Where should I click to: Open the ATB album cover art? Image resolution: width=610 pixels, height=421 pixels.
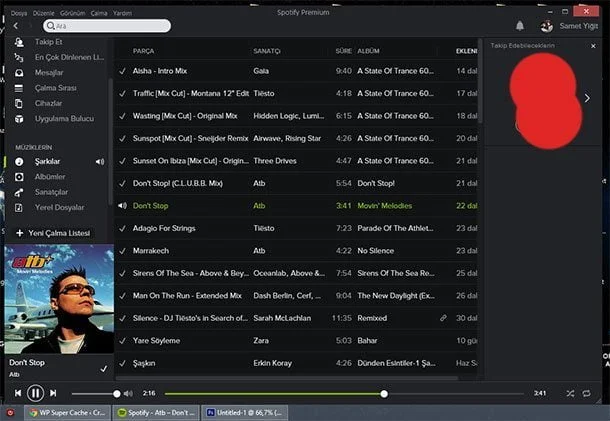[59, 299]
